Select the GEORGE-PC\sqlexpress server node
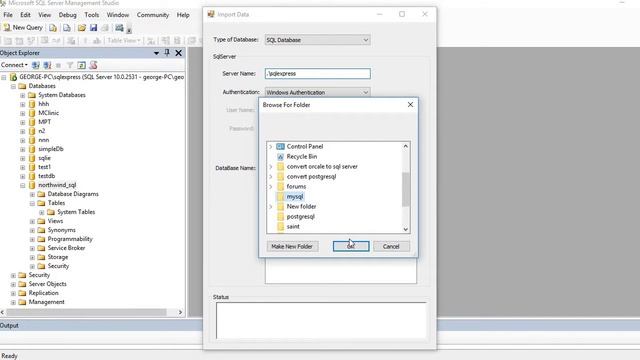 coord(101,77)
